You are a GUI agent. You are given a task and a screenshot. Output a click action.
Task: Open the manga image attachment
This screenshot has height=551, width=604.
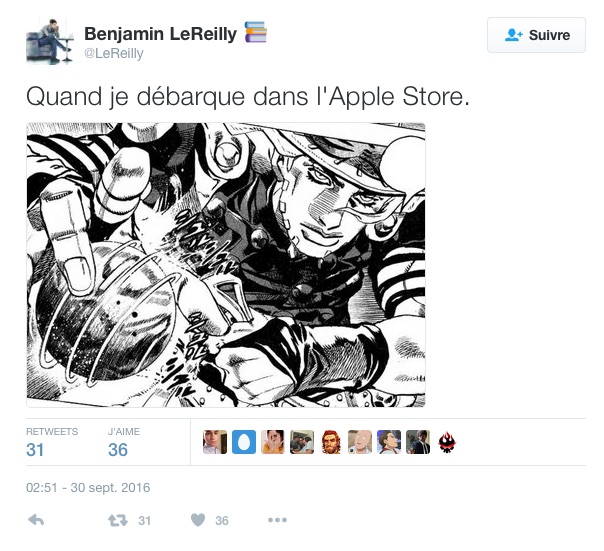point(226,265)
